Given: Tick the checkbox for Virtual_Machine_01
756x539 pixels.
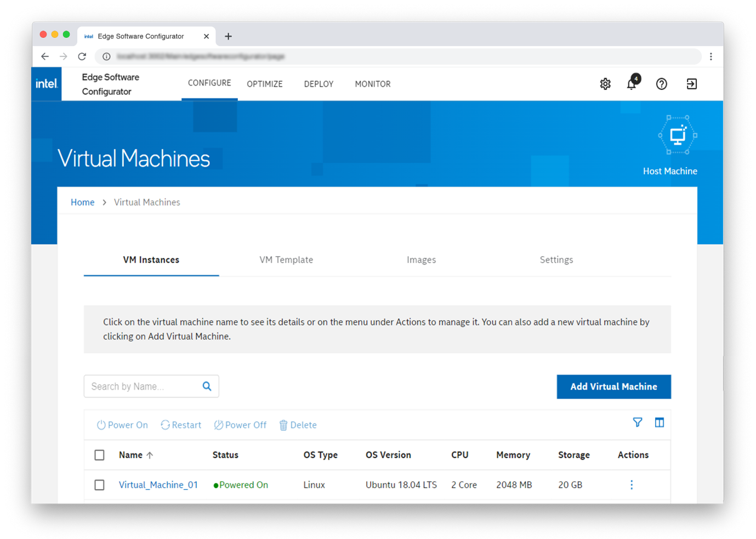Looking at the screenshot, I should (99, 485).
